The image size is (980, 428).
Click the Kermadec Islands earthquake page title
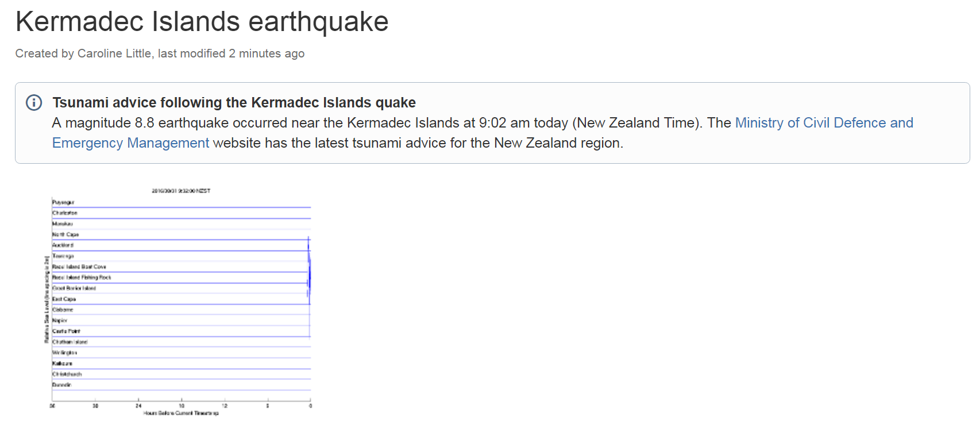(202, 22)
